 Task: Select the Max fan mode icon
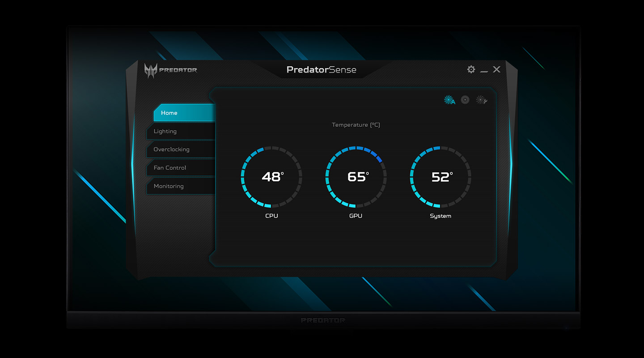pos(465,100)
